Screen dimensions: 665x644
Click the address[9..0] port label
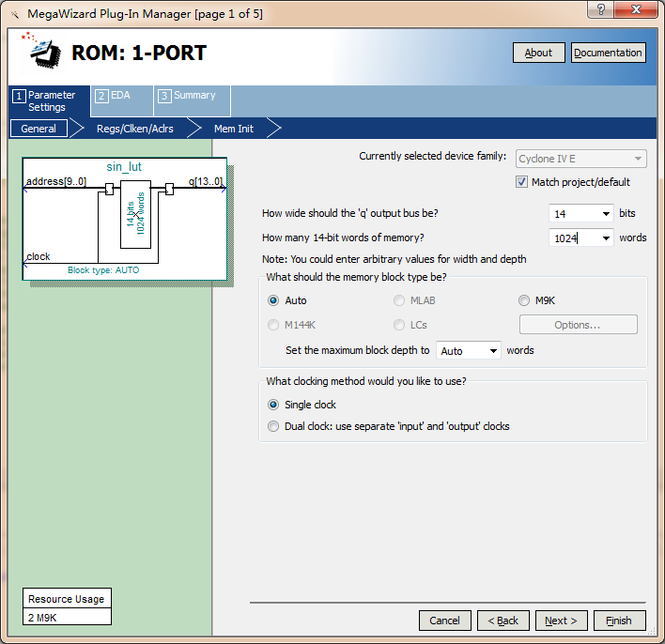click(56, 181)
